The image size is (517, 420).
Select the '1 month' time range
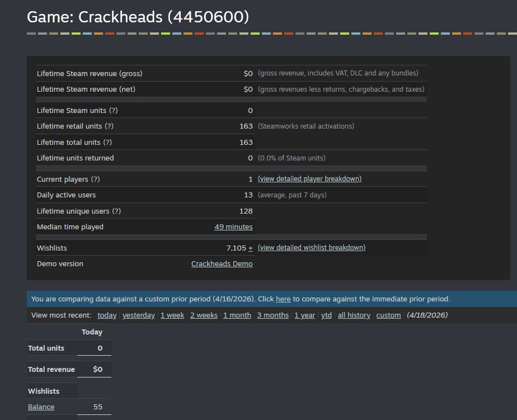237,315
